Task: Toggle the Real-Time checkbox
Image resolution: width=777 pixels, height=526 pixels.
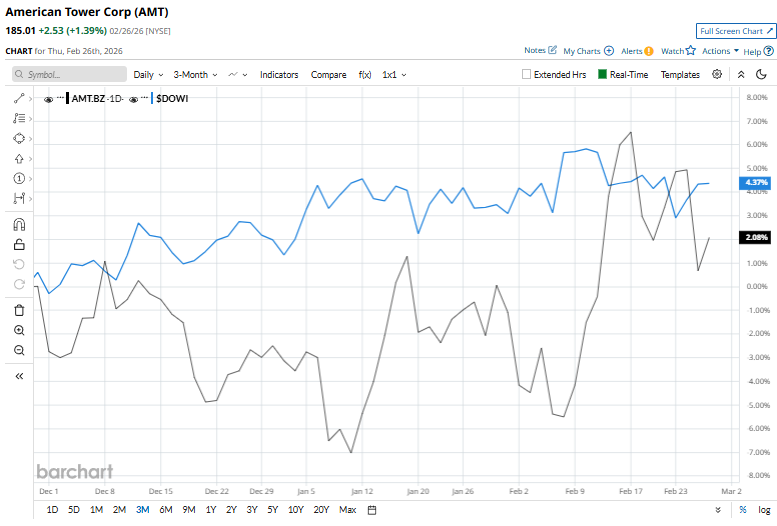Action: 602,74
